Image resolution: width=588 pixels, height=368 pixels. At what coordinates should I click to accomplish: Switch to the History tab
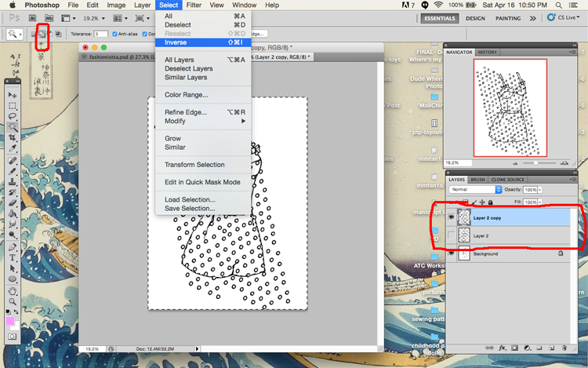[487, 52]
